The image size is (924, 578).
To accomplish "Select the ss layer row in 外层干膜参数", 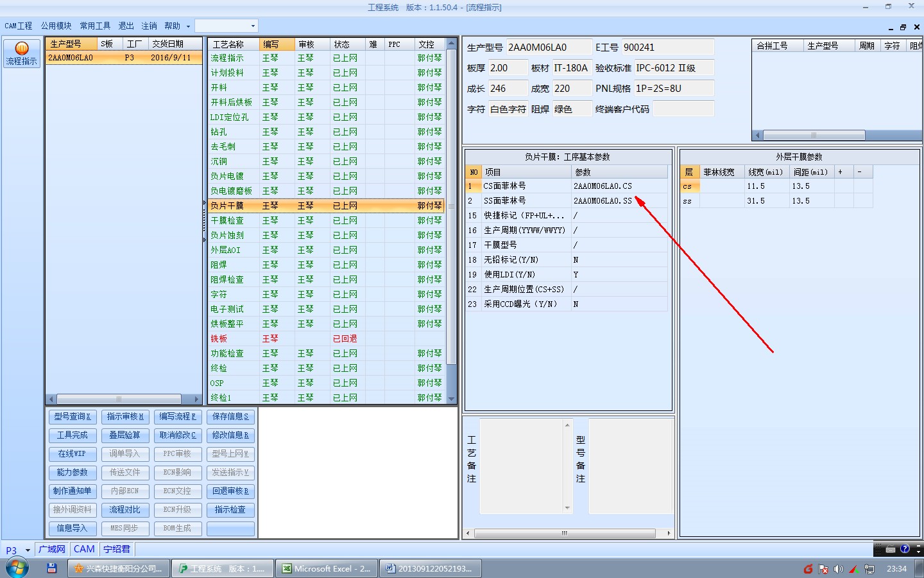I will (776, 201).
